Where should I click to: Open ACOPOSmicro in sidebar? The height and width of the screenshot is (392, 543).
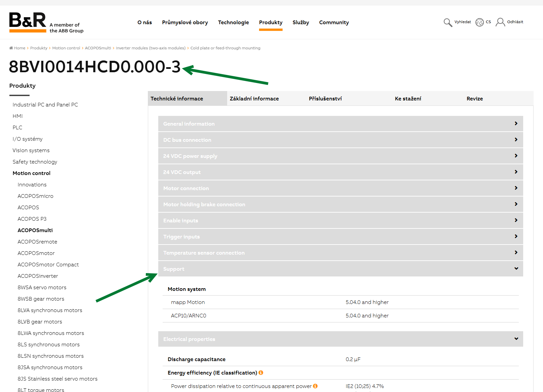tap(35, 196)
